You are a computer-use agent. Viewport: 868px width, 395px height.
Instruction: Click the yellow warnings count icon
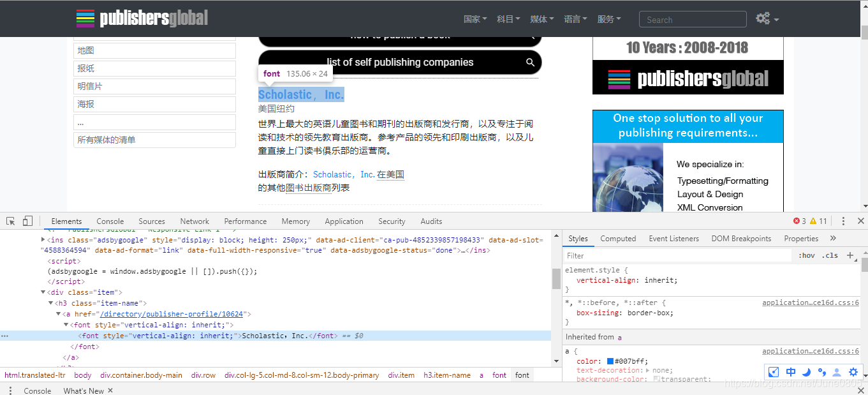(814, 221)
